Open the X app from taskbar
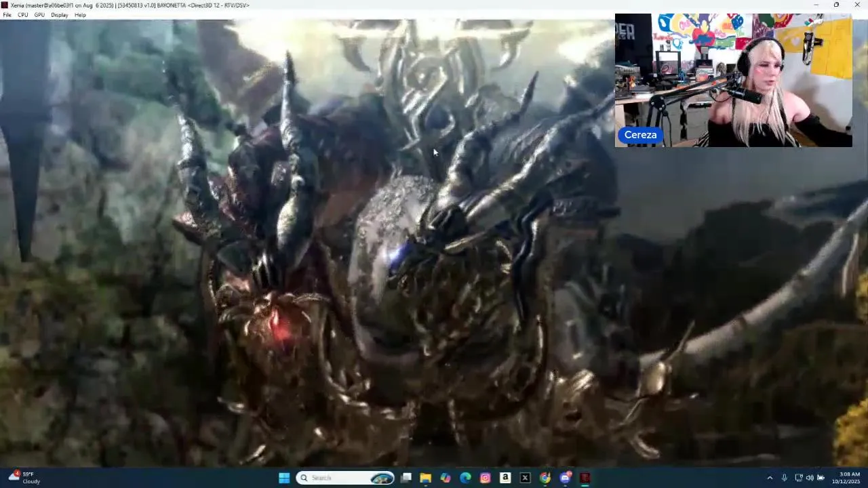The width and height of the screenshot is (868, 488). [525, 478]
